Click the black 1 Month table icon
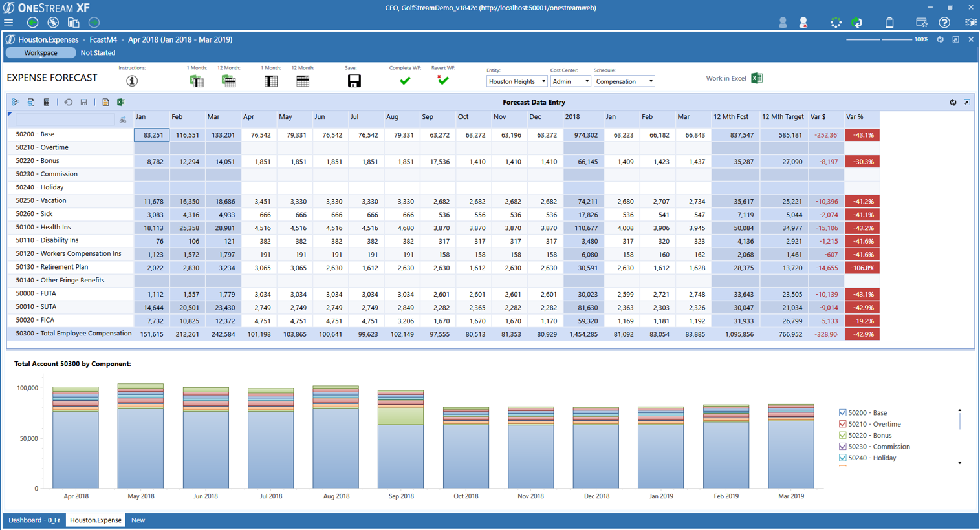The height and width of the screenshot is (530, 980). point(271,81)
